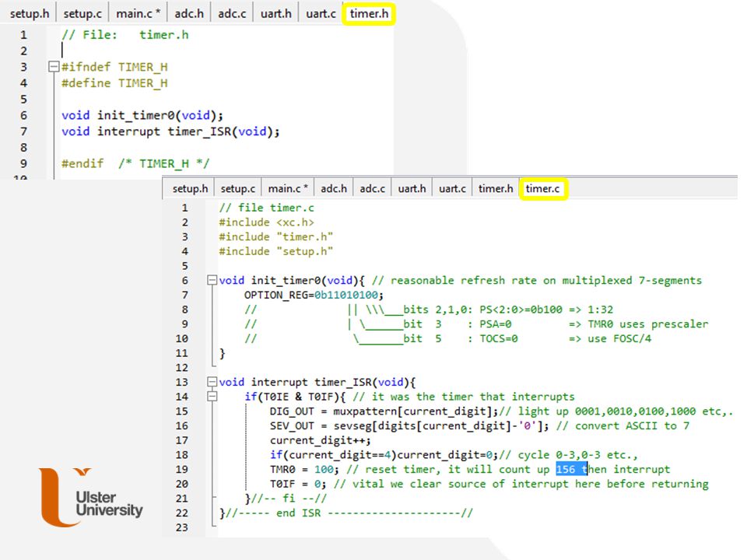Click the 'SEV_OUT = sevseg[...]' statement
The height and width of the screenshot is (560, 747).
click(409, 425)
